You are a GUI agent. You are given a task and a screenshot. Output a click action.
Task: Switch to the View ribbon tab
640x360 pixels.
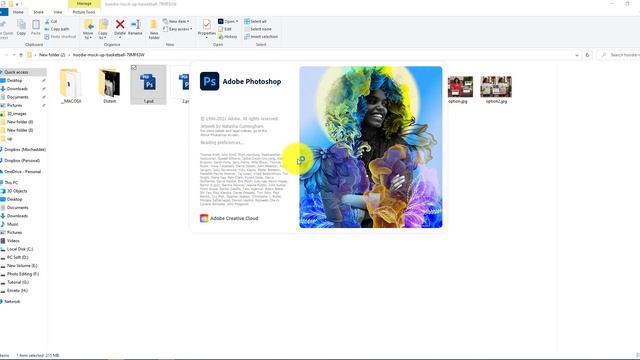pyautogui.click(x=58, y=12)
